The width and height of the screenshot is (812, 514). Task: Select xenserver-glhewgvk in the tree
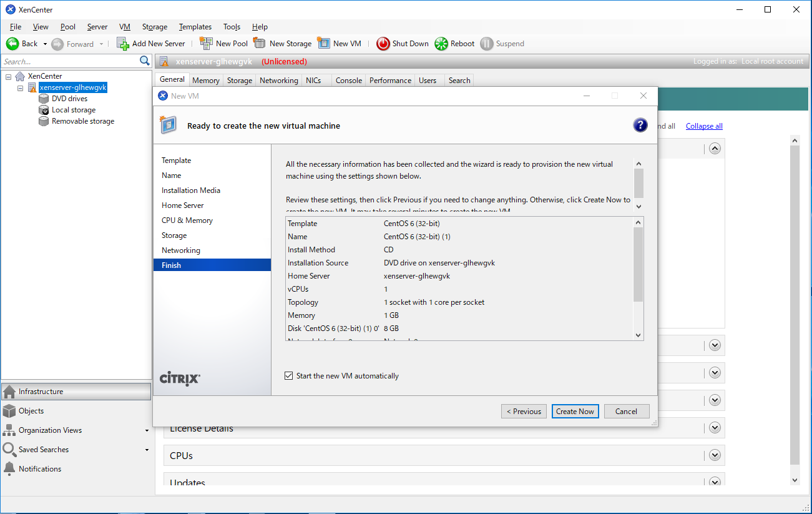73,87
